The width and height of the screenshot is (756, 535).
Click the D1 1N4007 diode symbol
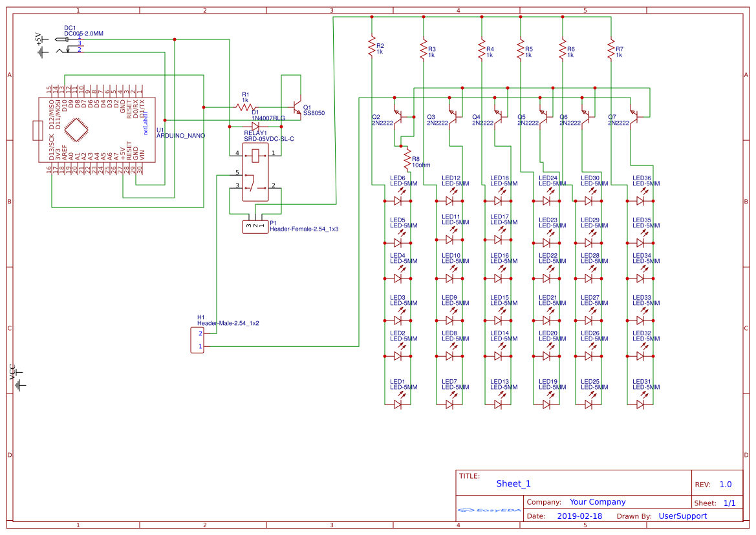pyautogui.click(x=255, y=126)
